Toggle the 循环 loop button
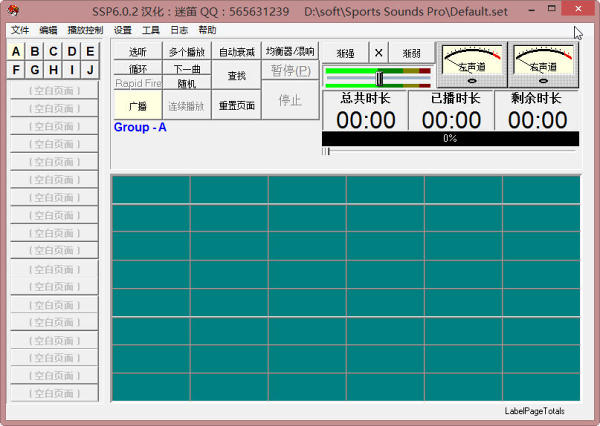Screen dimensions: 600x426 (138, 69)
